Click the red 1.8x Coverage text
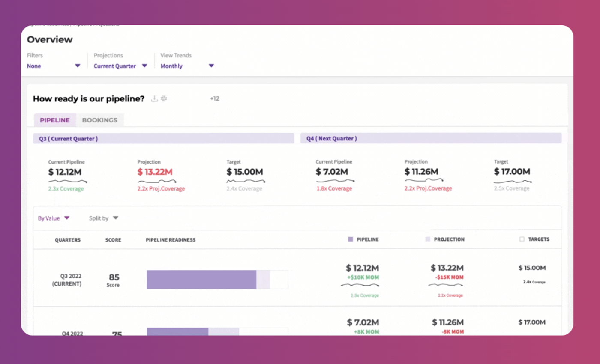This screenshot has width=600, height=364. pos(334,188)
